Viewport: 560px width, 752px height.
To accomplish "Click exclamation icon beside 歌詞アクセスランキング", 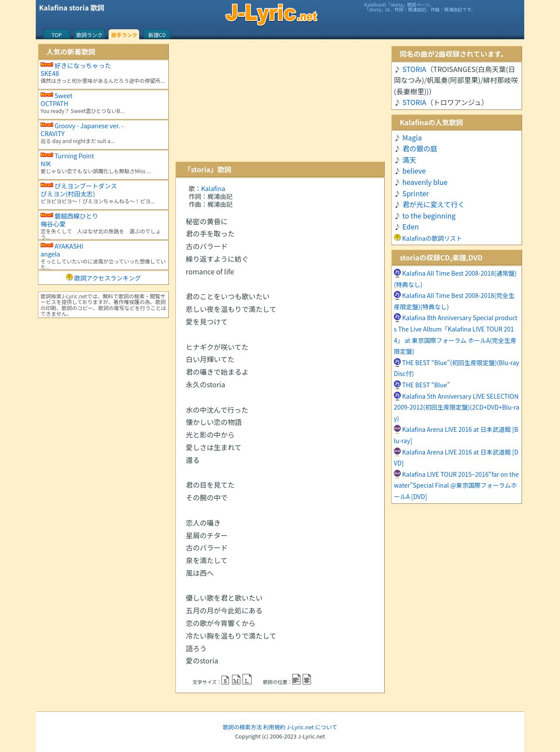I will [x=69, y=277].
